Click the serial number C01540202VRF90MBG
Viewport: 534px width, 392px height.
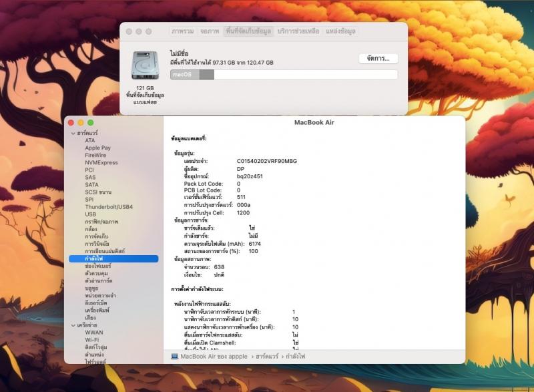point(266,161)
